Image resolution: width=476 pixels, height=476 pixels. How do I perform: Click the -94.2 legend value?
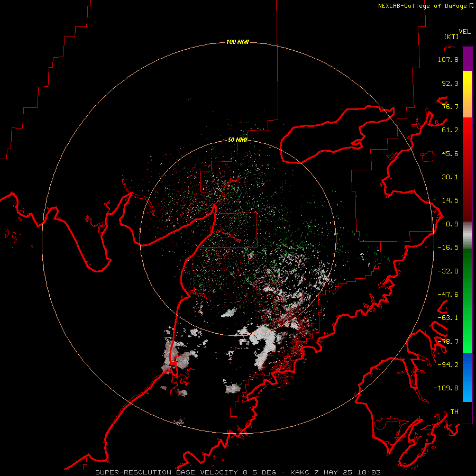tap(448, 364)
